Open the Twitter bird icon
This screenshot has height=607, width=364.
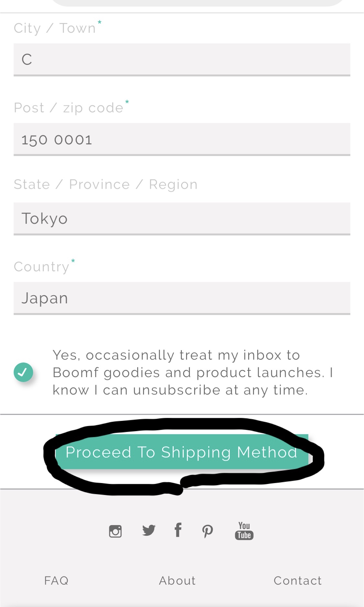pyautogui.click(x=149, y=530)
